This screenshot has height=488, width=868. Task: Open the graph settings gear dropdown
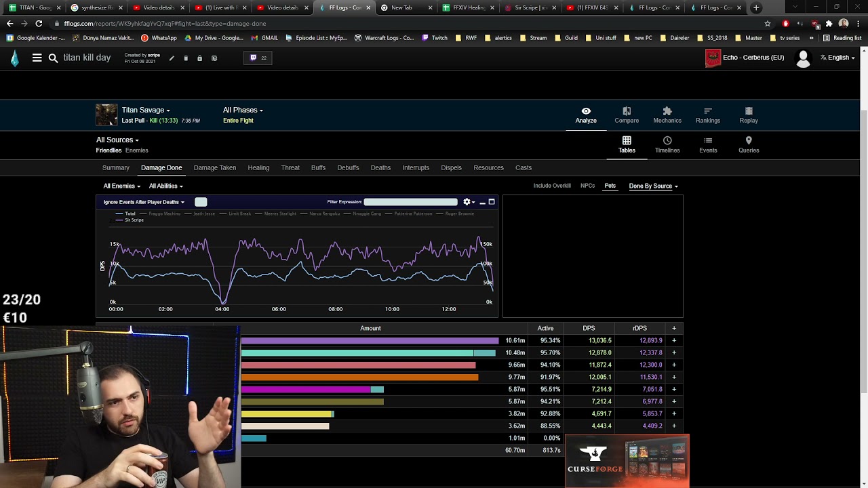(468, 202)
